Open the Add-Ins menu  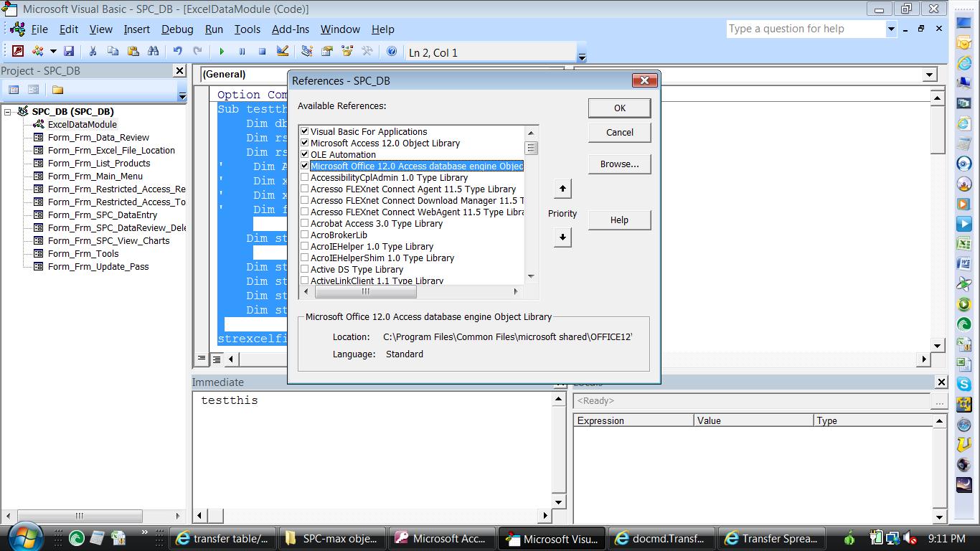click(291, 29)
